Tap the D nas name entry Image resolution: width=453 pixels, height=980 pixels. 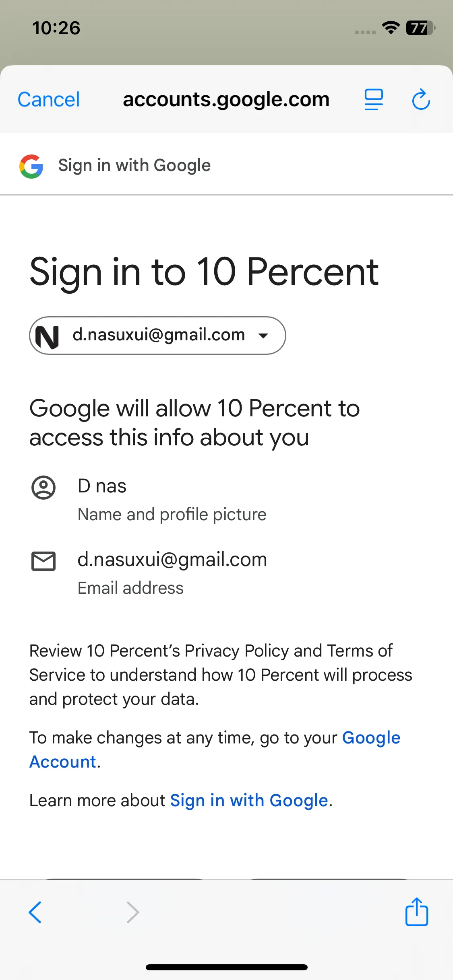(102, 486)
